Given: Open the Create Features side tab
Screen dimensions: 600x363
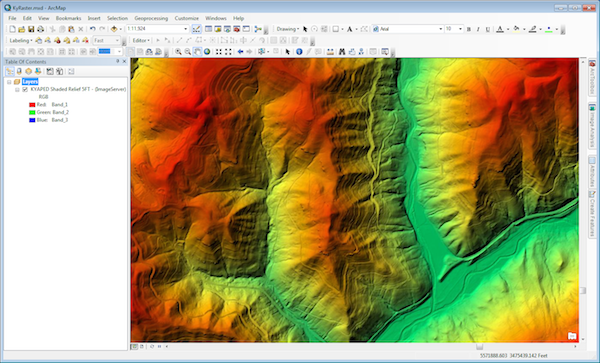Looking at the screenshot, I should [592, 213].
